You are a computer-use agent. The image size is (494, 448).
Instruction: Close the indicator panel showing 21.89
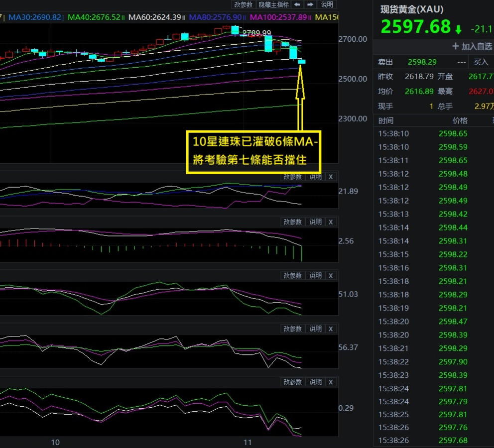(x=331, y=177)
